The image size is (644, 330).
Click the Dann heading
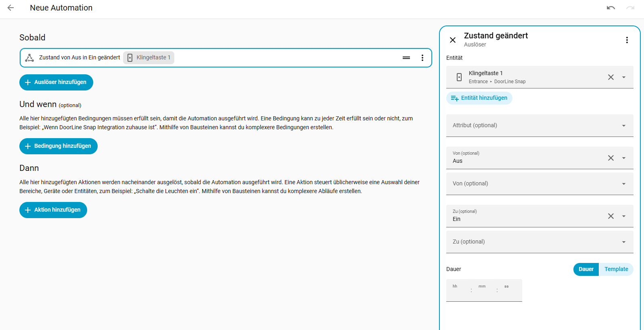pyautogui.click(x=29, y=168)
